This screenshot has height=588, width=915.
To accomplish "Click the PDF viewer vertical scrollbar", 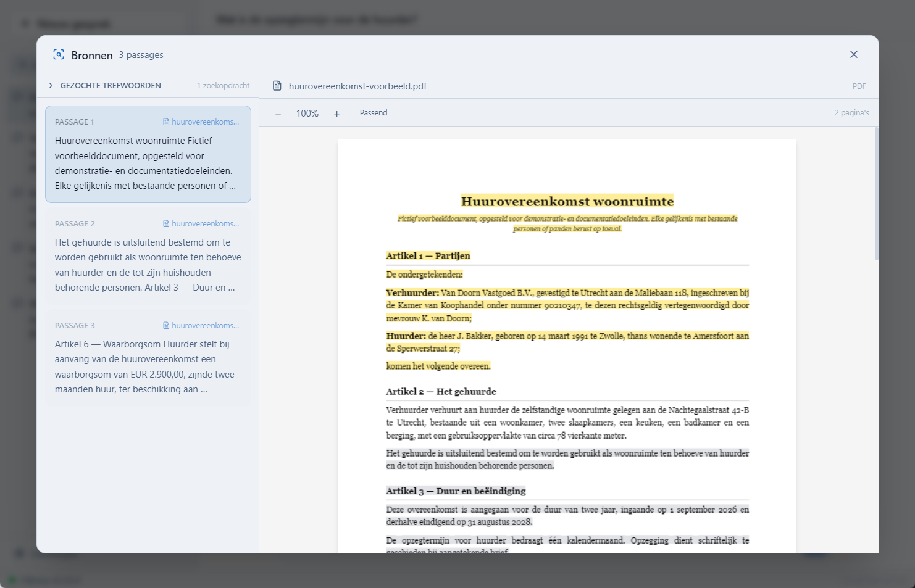I will (x=876, y=194).
